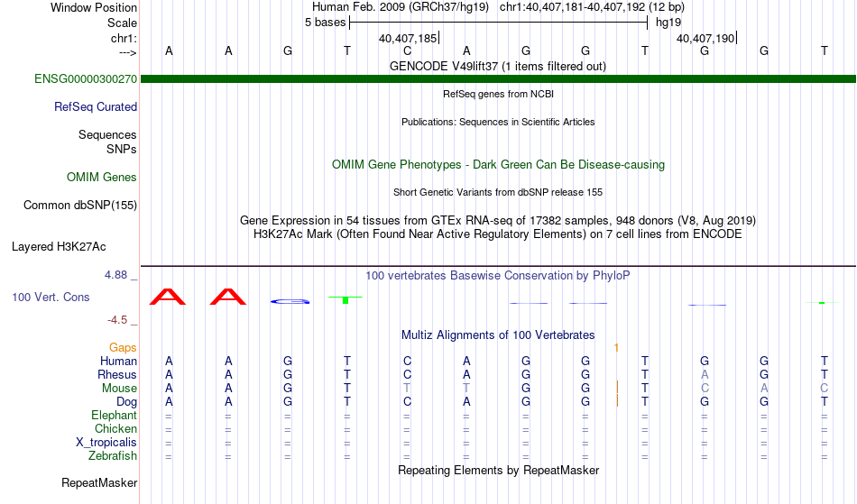Click the Short Genetic Variants from dbSNP title
Screen dimensions: 857x504
click(498, 192)
